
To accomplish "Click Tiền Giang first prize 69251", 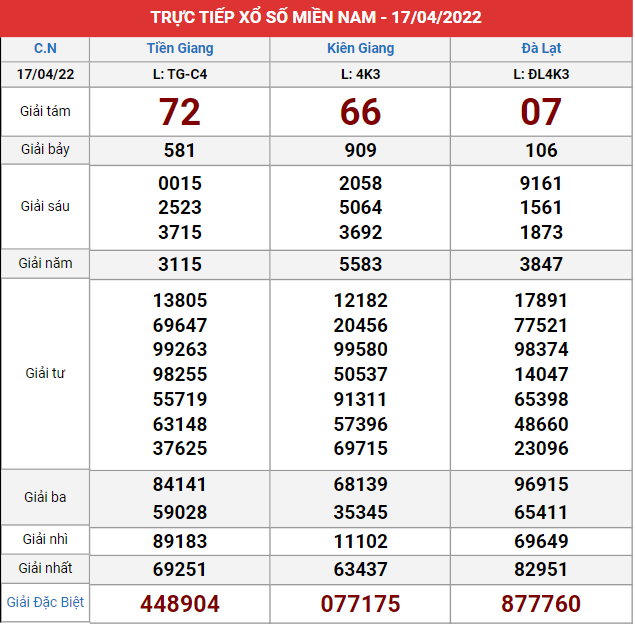I will pos(180,569).
